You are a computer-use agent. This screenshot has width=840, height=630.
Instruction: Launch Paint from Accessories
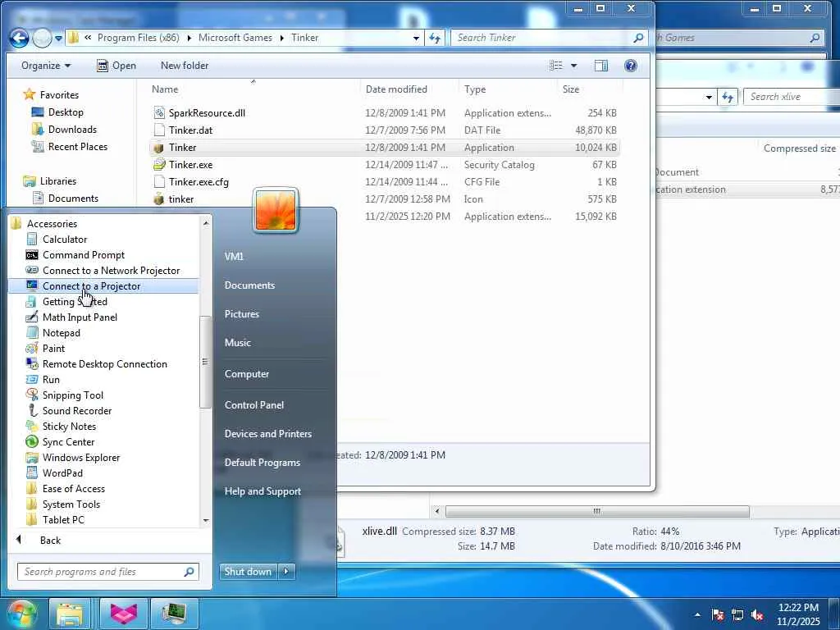[x=53, y=348]
